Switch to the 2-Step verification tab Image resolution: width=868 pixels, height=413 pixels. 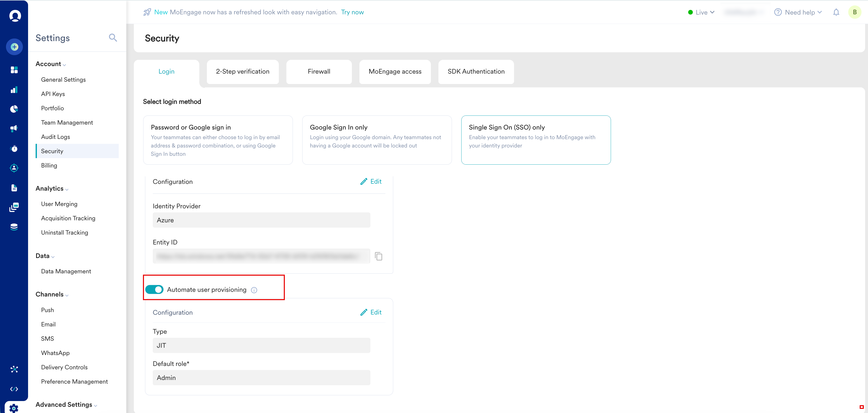point(243,72)
